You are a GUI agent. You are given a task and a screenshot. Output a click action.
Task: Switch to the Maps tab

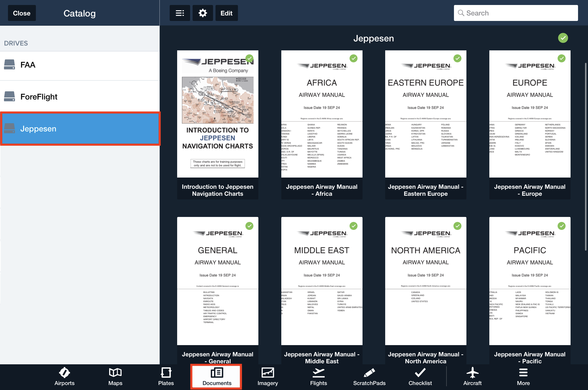click(x=115, y=377)
